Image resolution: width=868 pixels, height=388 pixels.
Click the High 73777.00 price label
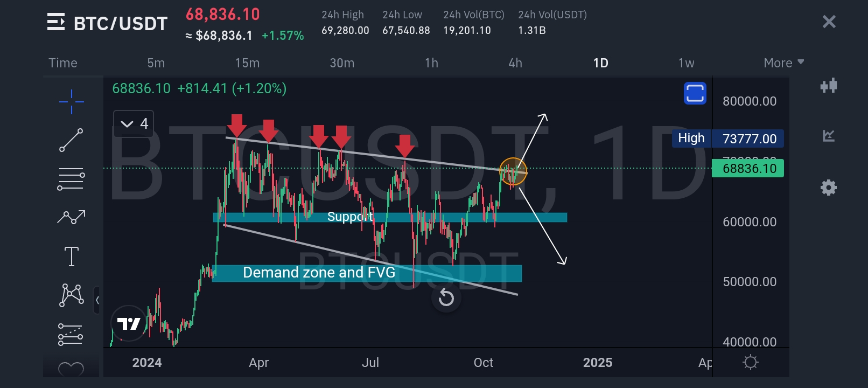coord(727,138)
